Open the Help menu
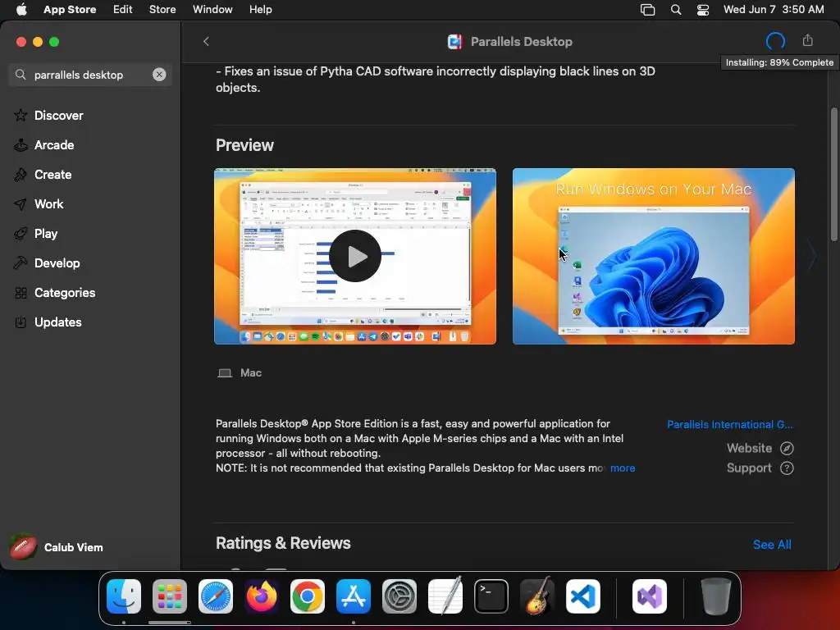The image size is (840, 630). pos(260,10)
